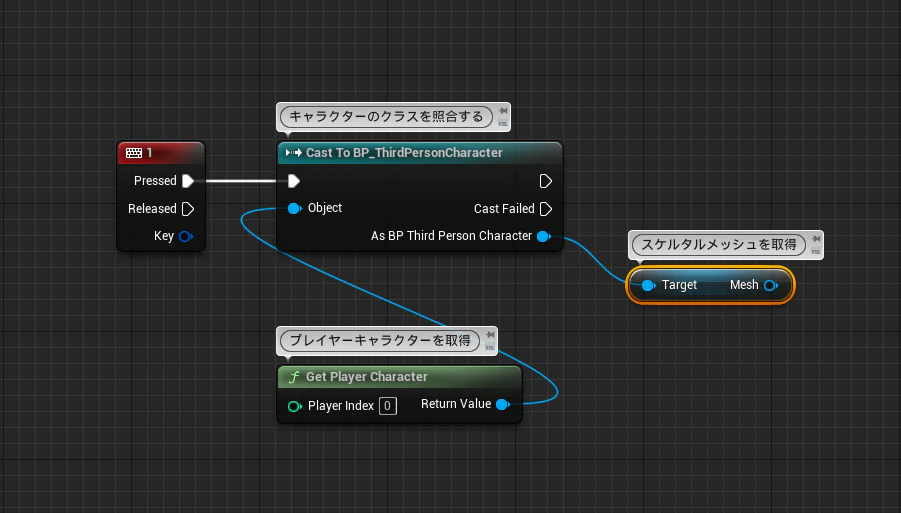The image size is (901, 513).
Task: Click the Released execution pin
Action: coord(188,209)
